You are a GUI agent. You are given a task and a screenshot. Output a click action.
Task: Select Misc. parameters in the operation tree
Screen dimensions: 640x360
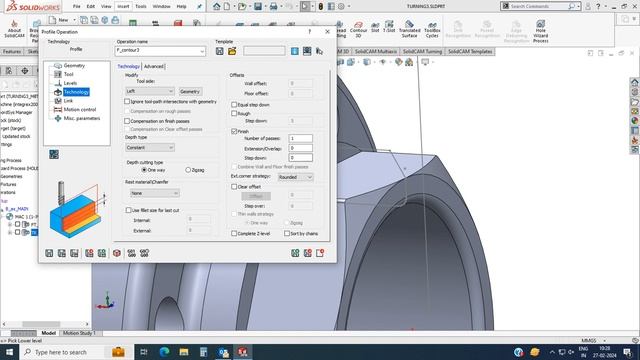click(x=82, y=118)
